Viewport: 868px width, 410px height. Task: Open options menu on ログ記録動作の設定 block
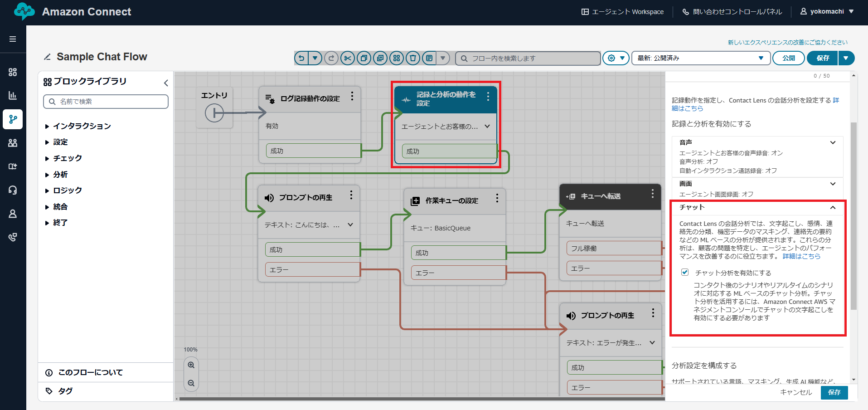[352, 97]
